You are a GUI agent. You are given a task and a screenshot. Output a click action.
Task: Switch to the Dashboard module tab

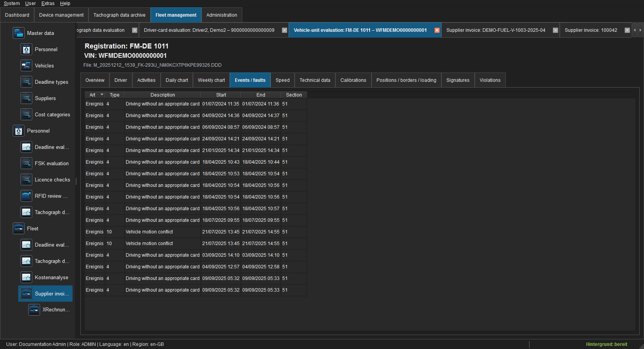17,15
